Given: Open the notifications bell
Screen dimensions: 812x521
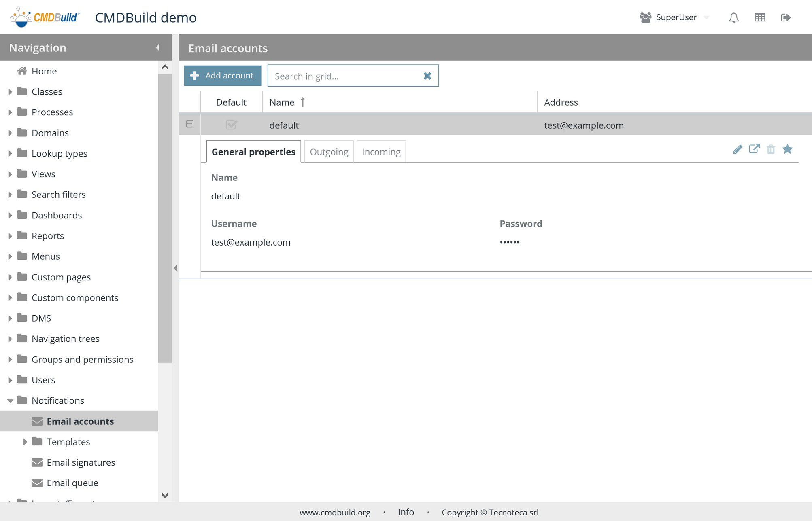Looking at the screenshot, I should pos(734,17).
